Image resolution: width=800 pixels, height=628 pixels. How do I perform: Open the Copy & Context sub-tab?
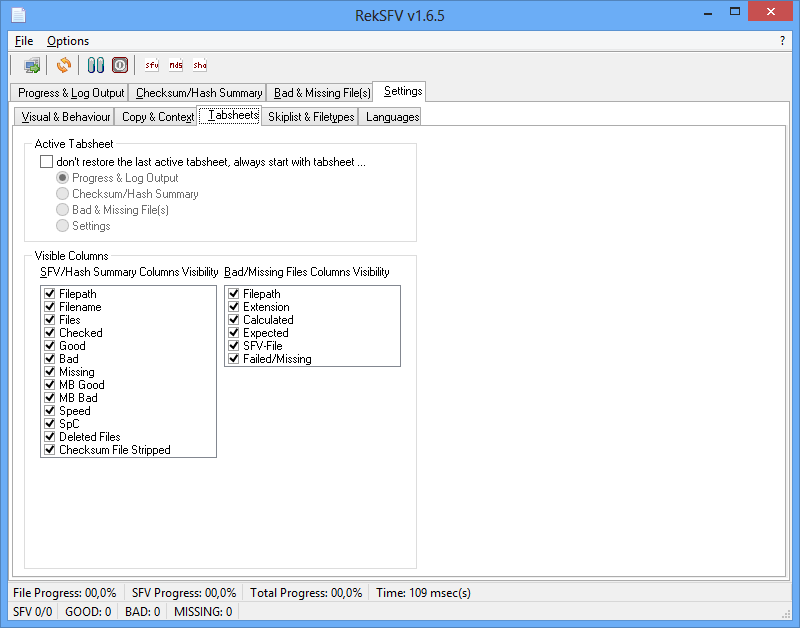coord(156,117)
